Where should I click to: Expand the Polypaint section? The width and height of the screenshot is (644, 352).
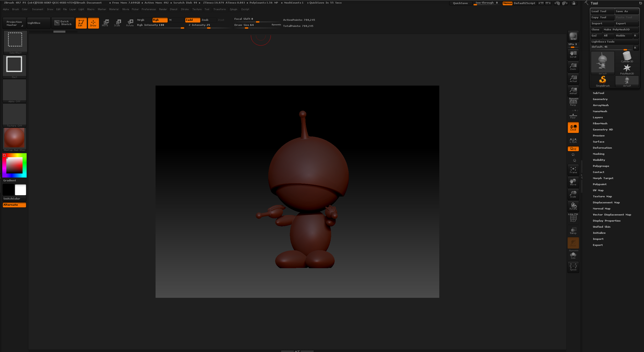[x=600, y=184]
